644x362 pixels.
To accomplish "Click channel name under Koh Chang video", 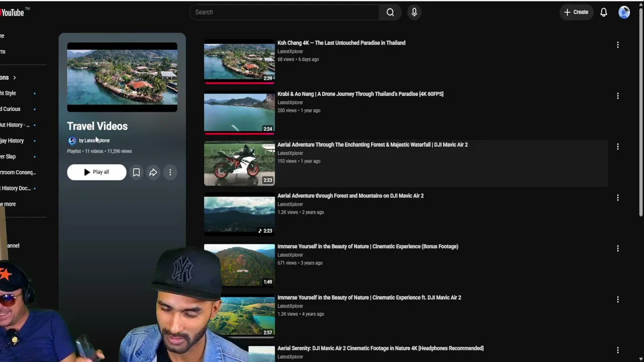I will tap(290, 51).
